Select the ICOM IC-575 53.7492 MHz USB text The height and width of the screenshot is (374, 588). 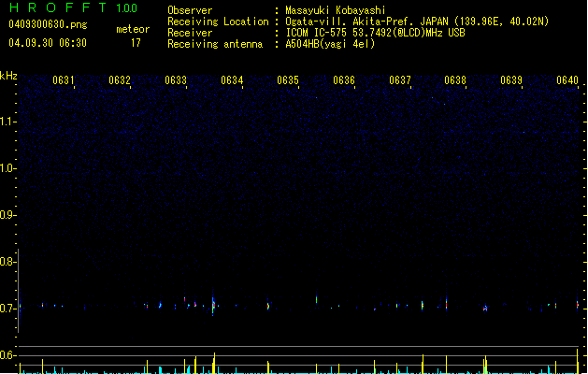click(x=375, y=33)
